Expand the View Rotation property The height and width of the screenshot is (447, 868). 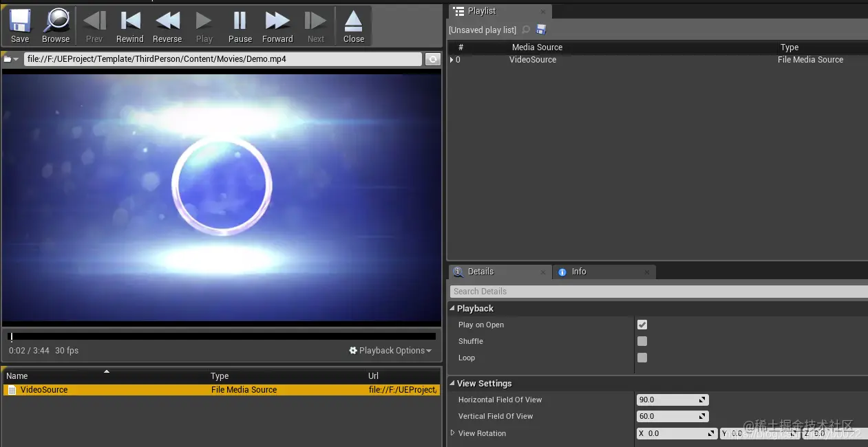(452, 433)
